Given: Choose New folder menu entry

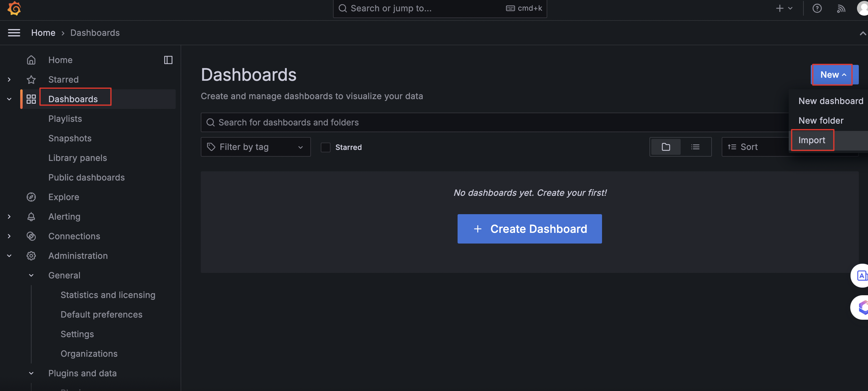Looking at the screenshot, I should [x=821, y=121].
